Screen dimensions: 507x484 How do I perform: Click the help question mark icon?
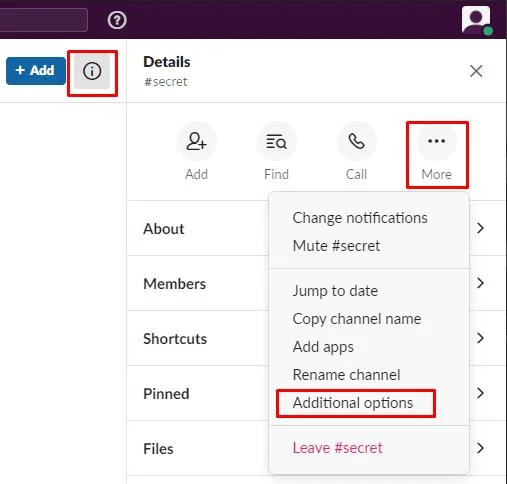point(117,20)
